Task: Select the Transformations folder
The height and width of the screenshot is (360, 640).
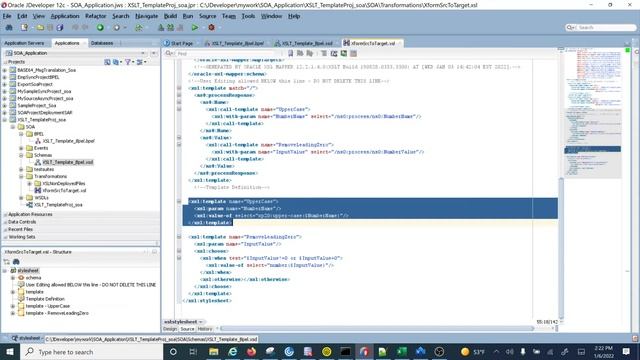Action: [50, 176]
